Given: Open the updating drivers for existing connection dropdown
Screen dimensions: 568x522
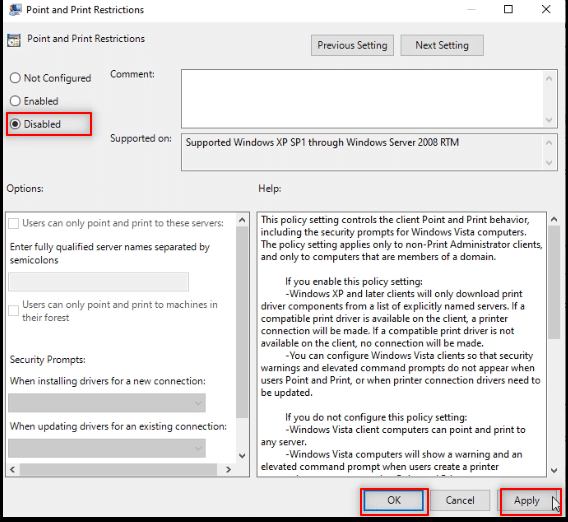Looking at the screenshot, I should point(107,448).
